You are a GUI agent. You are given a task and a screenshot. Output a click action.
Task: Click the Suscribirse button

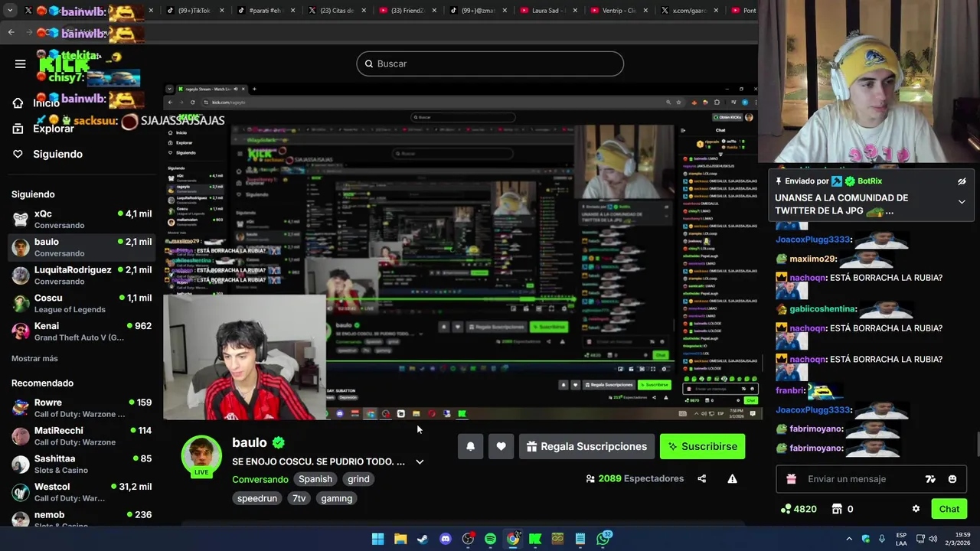coord(702,447)
